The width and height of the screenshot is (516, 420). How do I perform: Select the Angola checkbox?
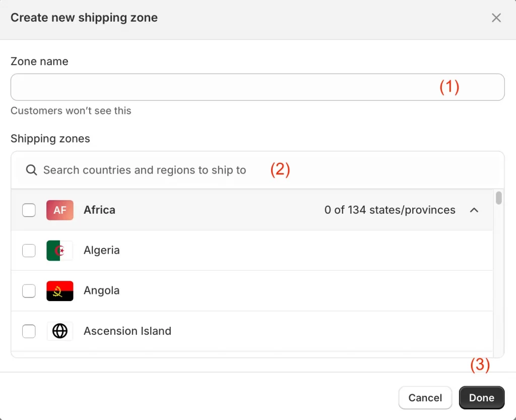(29, 291)
